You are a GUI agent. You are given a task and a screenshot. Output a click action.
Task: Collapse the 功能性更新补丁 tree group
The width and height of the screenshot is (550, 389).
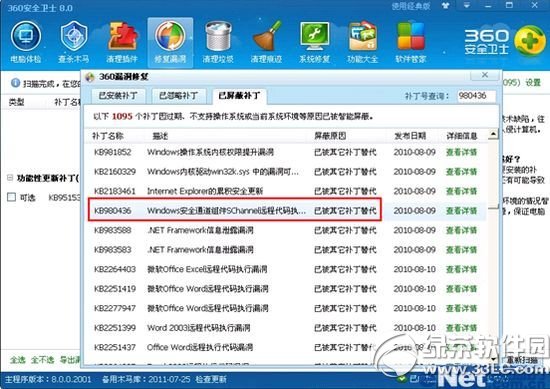(x=10, y=178)
